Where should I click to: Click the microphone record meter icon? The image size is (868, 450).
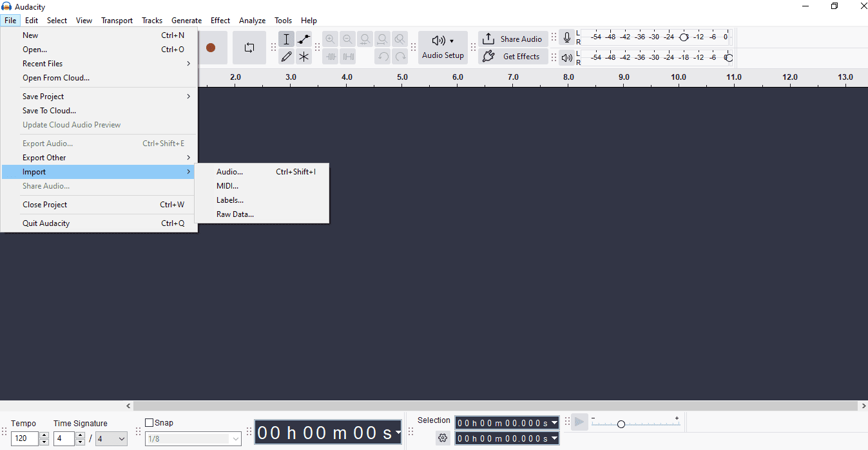[566, 38]
